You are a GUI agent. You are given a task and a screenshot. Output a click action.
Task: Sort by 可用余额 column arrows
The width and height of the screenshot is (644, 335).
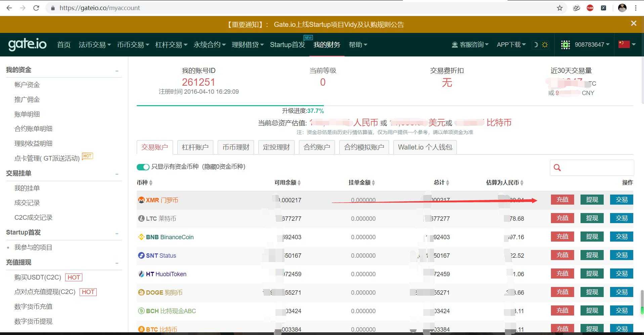(x=299, y=183)
